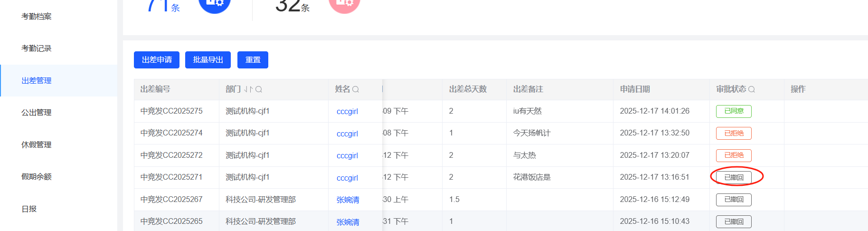Select cell 中竞发CC2025267
The width and height of the screenshot is (868, 231).
tap(171, 199)
